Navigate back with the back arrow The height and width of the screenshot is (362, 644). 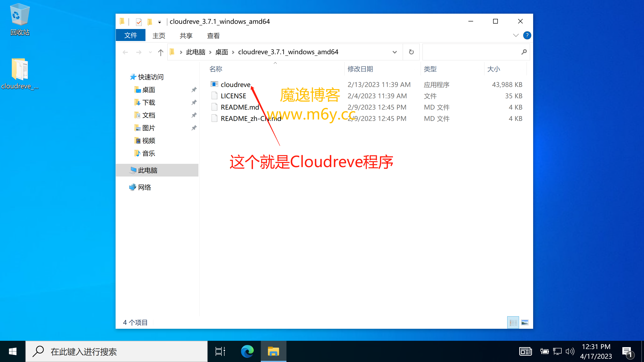pyautogui.click(x=125, y=52)
